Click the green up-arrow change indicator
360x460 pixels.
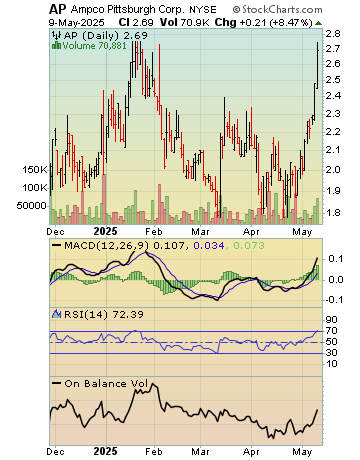point(318,23)
